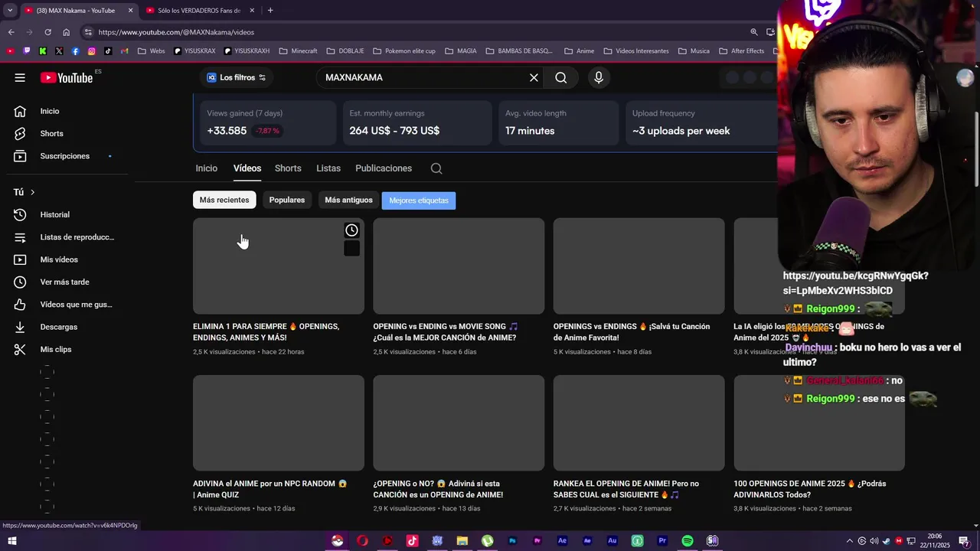Screen dimensions: 980x551
Task: Open the TikTok bookmark icon
Action: click(108, 51)
